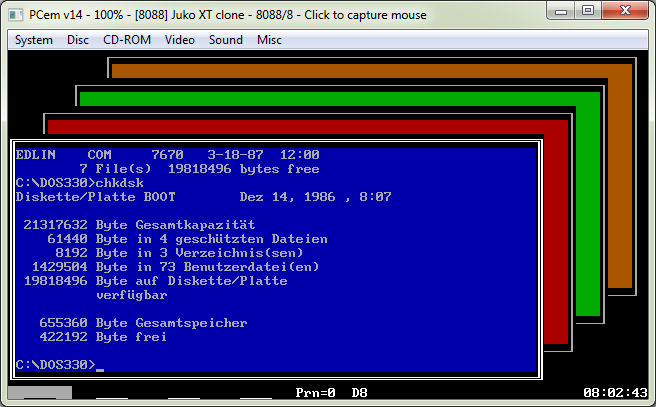Click the 08:02:43 clock display
The width and height of the screenshot is (656, 407).
(x=615, y=393)
